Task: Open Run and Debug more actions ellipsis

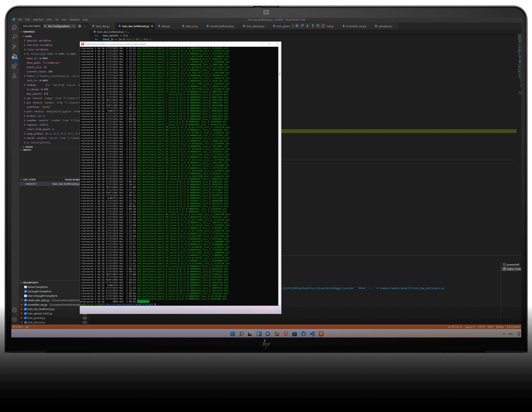Action: 85,26
